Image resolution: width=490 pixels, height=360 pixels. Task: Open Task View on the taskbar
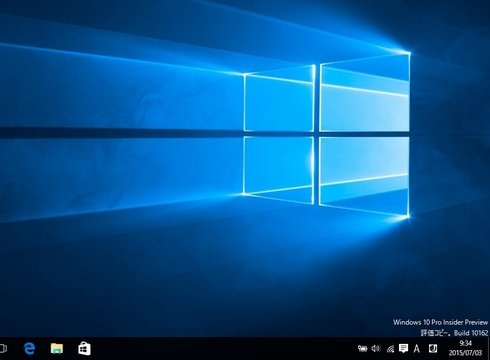[x=3, y=349]
